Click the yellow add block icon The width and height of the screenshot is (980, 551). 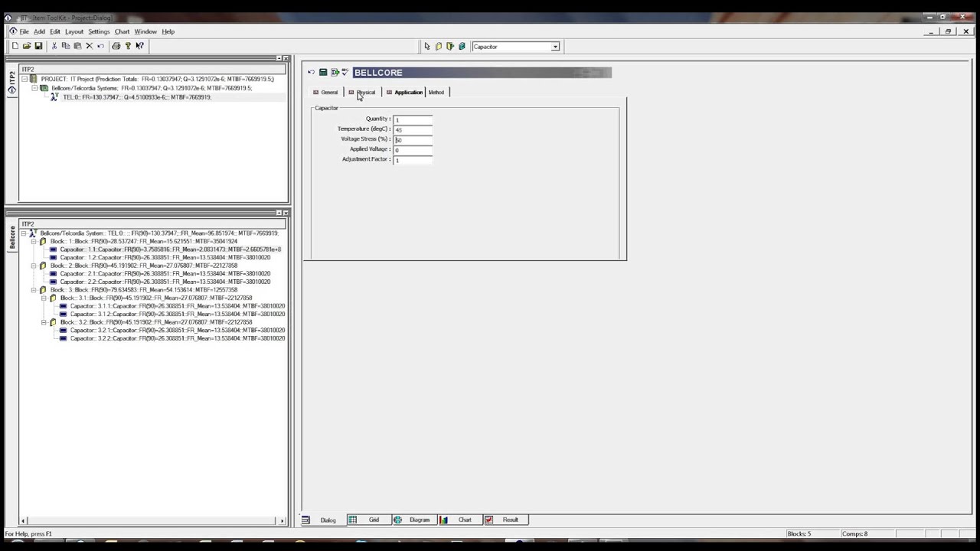(439, 47)
